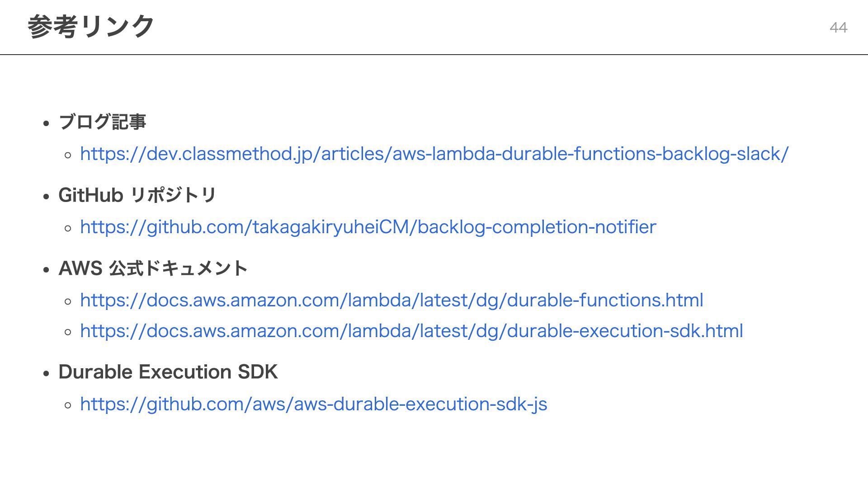Select the ブログ記事 heading text
The image size is (868, 488).
click(102, 122)
